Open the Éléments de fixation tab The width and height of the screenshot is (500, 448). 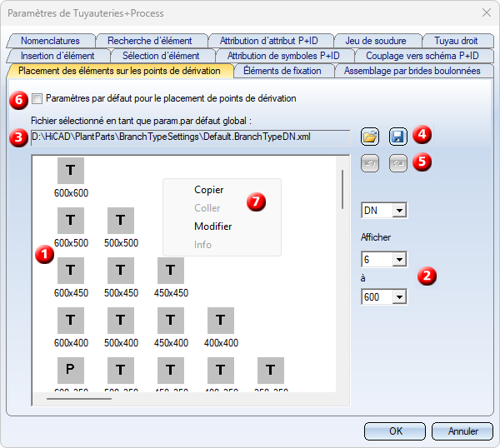point(282,71)
